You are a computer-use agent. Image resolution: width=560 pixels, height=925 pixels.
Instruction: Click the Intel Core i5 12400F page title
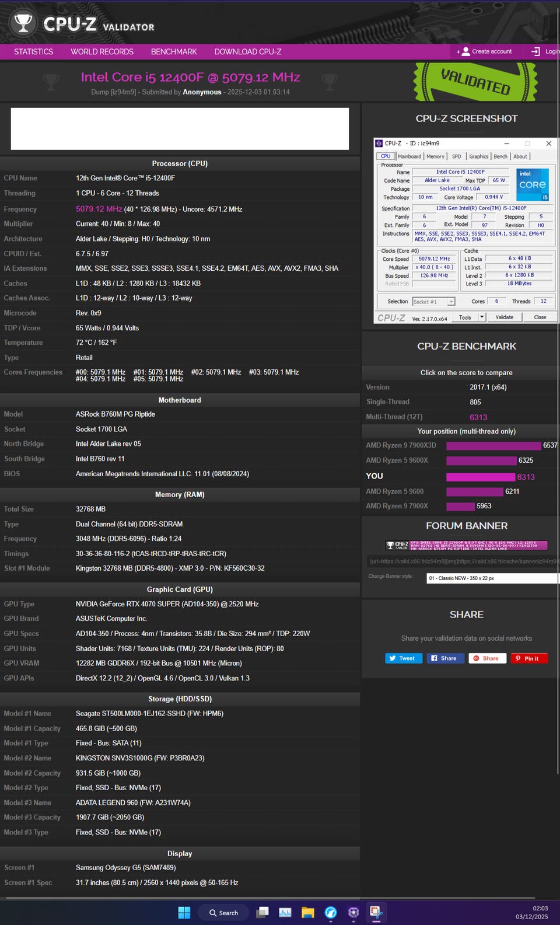190,77
